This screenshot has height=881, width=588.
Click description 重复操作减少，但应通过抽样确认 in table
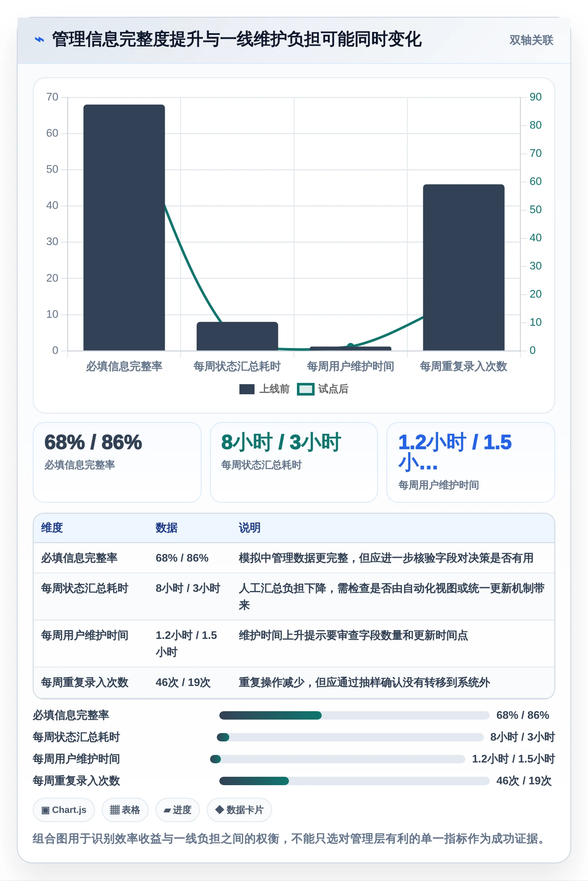[364, 683]
